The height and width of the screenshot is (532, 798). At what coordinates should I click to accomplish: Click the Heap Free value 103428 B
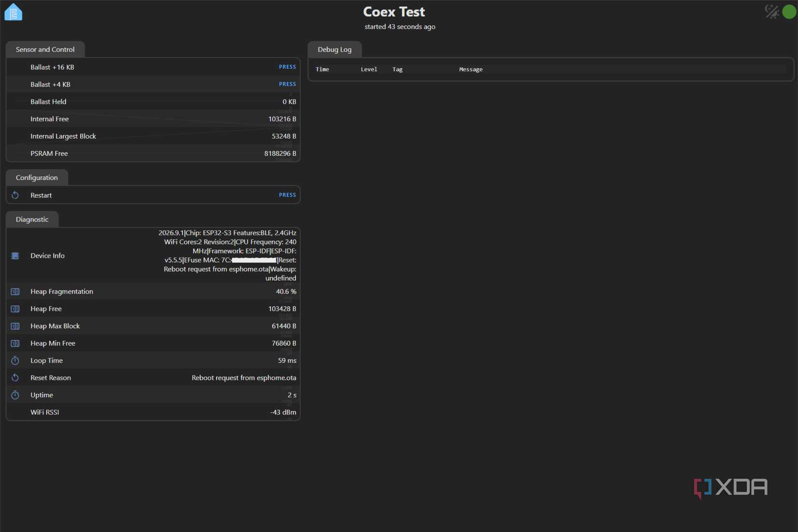pos(282,309)
